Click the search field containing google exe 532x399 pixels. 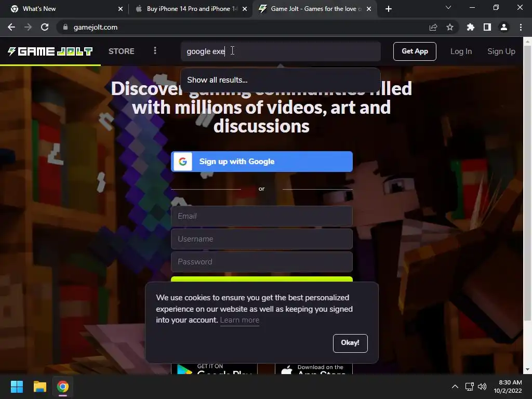click(x=281, y=51)
